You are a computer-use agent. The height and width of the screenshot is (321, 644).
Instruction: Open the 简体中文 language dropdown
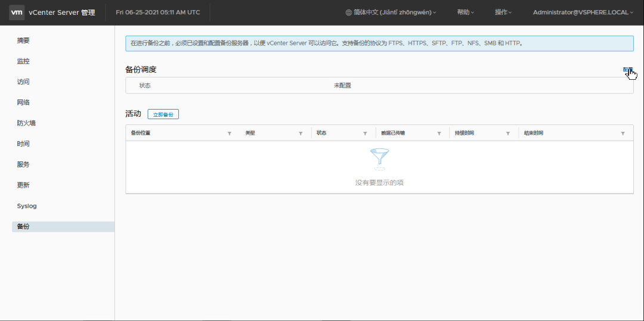click(x=391, y=13)
